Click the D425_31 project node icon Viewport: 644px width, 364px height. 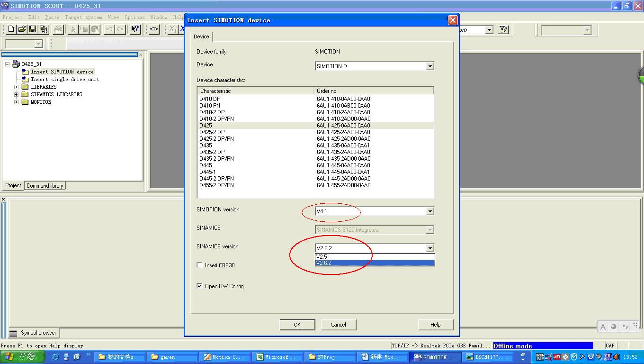pyautogui.click(x=16, y=64)
